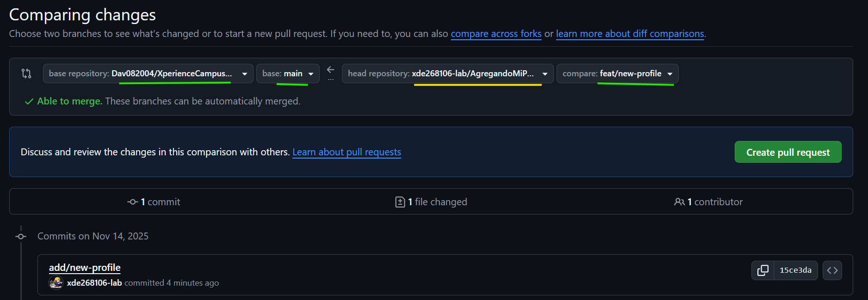Expand the compare: feat/new-profile selector
868x300 pixels.
click(617, 73)
